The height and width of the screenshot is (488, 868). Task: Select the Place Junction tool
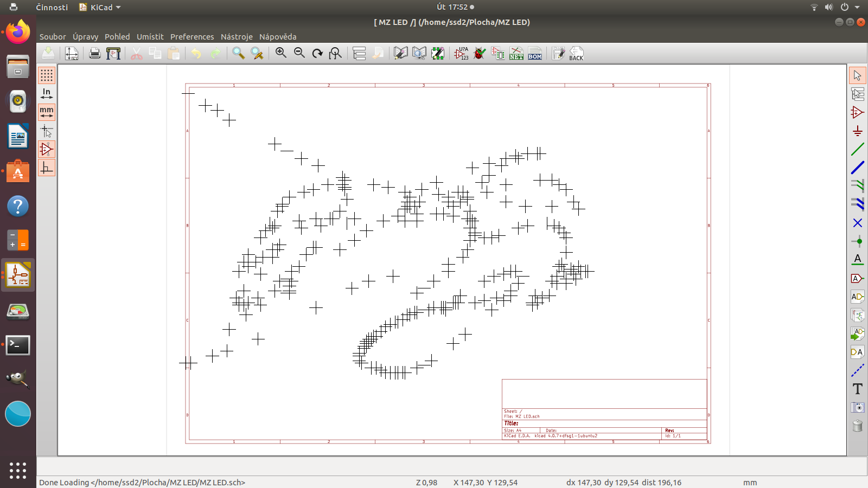858,241
